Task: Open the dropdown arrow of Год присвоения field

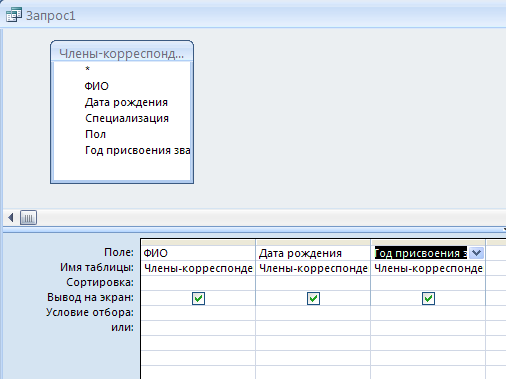Action: coord(476,253)
